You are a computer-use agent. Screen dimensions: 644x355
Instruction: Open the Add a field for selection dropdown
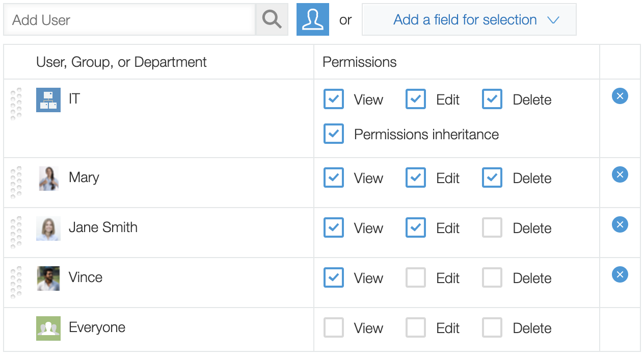tap(464, 19)
